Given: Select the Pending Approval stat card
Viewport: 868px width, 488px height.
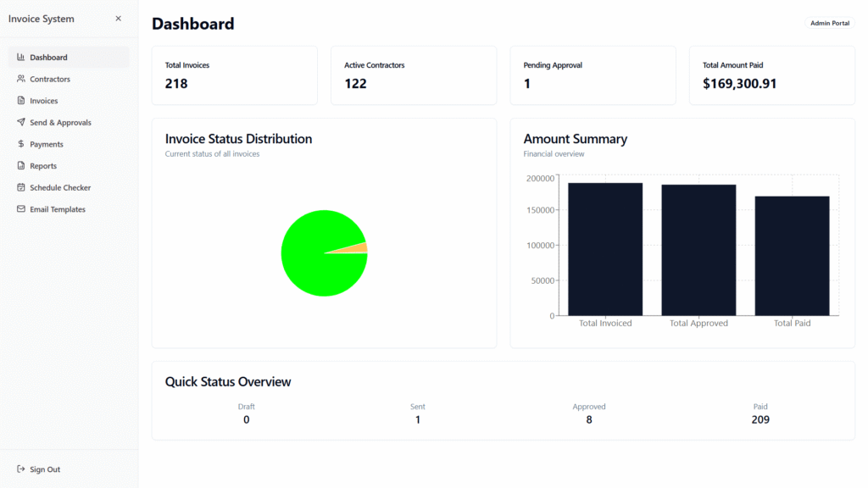Looking at the screenshot, I should click(x=593, y=75).
